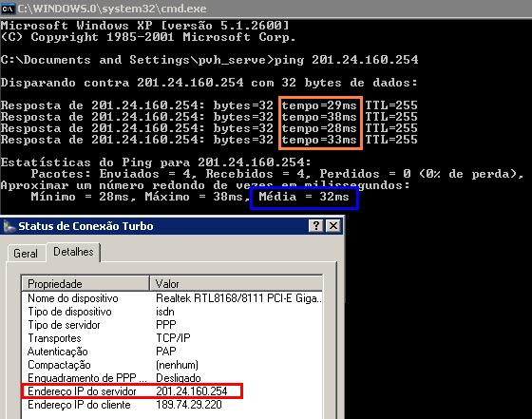The width and height of the screenshot is (532, 419).
Task: Select the Autenticação row
Action: click(x=172, y=352)
